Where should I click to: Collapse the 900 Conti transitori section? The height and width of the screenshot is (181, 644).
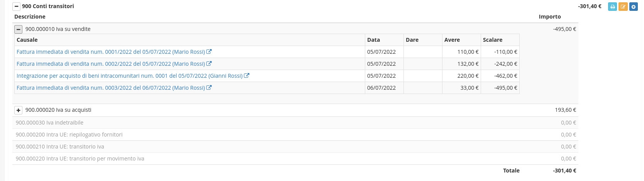[16, 7]
